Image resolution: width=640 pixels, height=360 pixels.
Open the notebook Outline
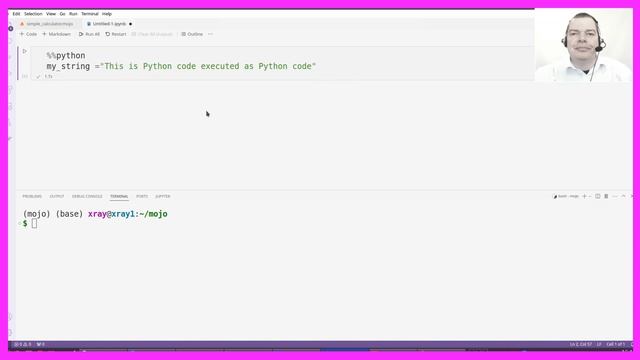(x=192, y=34)
